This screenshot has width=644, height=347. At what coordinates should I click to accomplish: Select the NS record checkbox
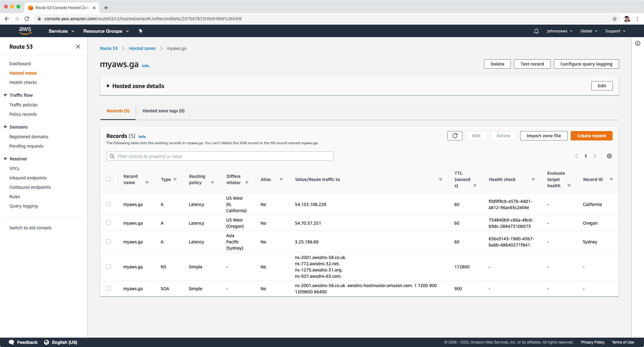click(x=109, y=266)
